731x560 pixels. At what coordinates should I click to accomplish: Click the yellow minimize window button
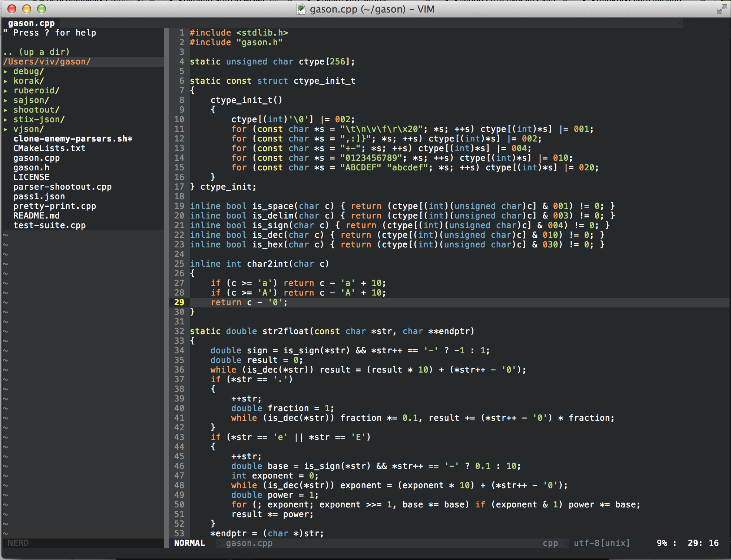(27, 9)
